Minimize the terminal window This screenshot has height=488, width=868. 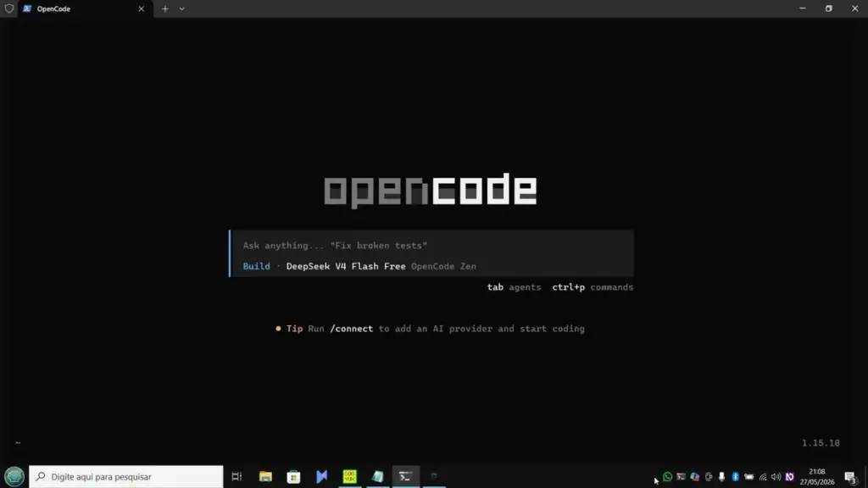(802, 8)
